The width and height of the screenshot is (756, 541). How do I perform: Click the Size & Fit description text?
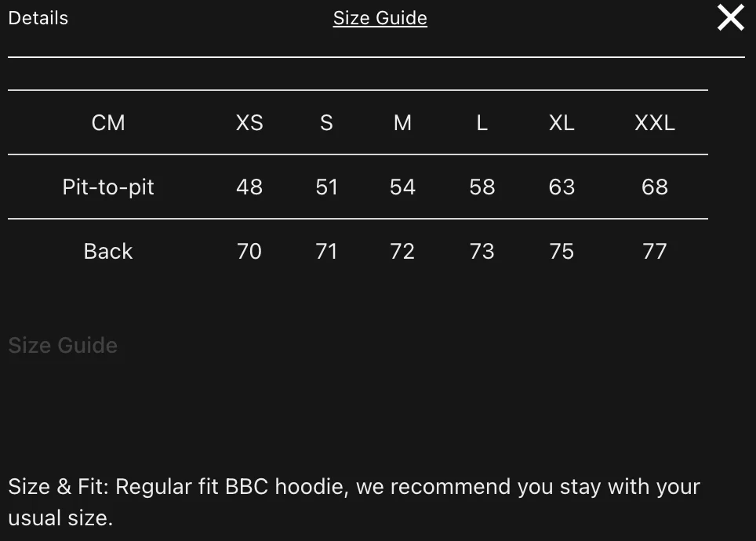pos(354,502)
